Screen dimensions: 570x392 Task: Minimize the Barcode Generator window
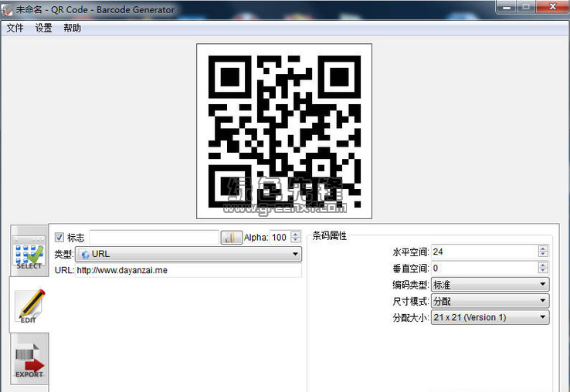[507, 6]
